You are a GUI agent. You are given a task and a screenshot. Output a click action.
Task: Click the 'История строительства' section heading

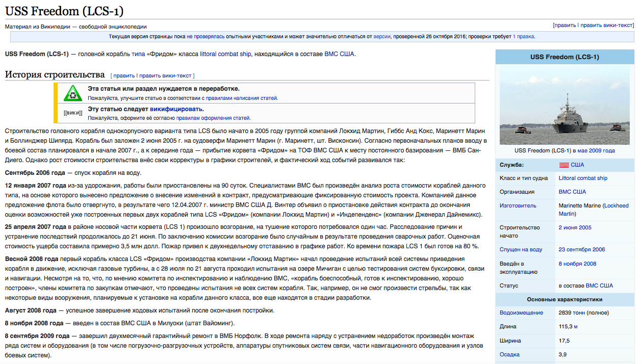(55, 75)
